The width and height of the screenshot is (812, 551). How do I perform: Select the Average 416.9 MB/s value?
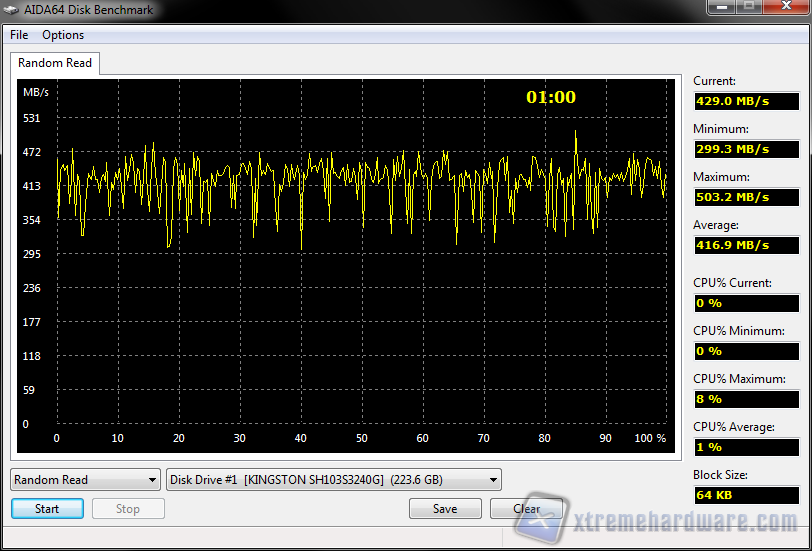click(746, 245)
